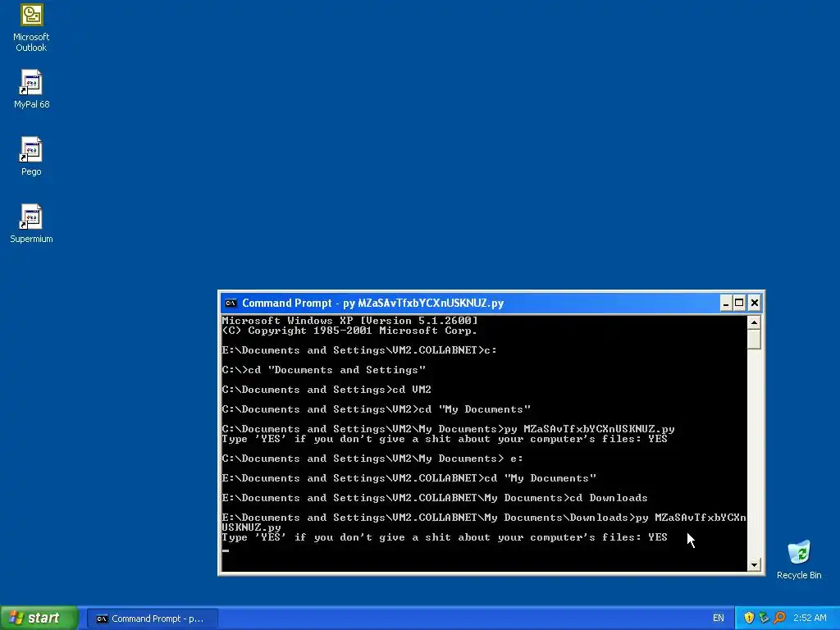
Task: Open the Command Prompt window system menu icon
Action: (x=231, y=304)
